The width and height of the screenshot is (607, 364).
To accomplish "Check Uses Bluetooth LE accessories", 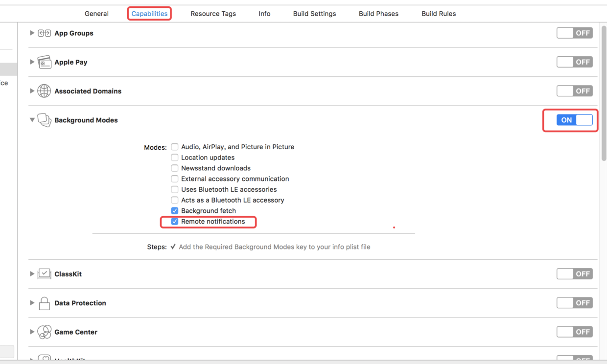I will tap(175, 189).
